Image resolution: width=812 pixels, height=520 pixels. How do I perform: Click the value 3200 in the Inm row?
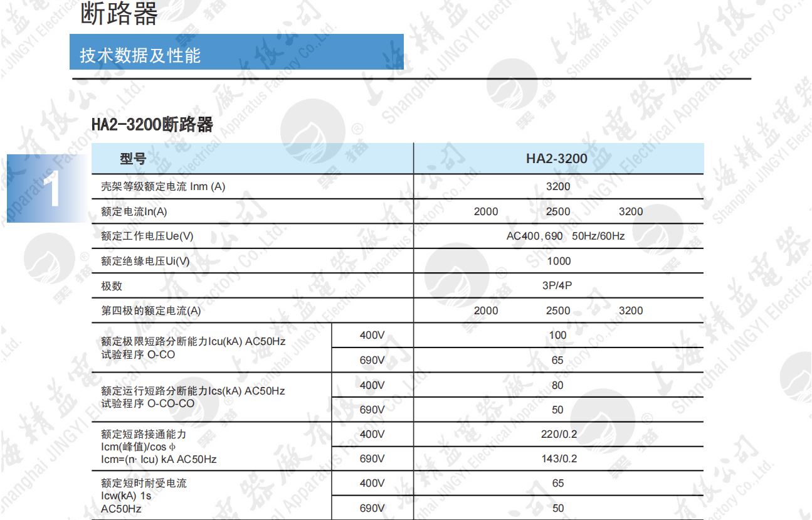pyautogui.click(x=558, y=186)
